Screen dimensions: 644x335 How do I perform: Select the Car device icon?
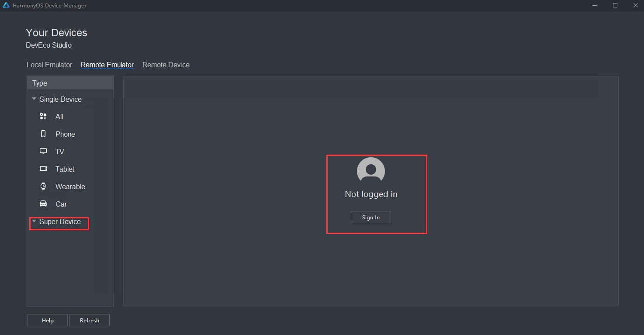pos(43,204)
